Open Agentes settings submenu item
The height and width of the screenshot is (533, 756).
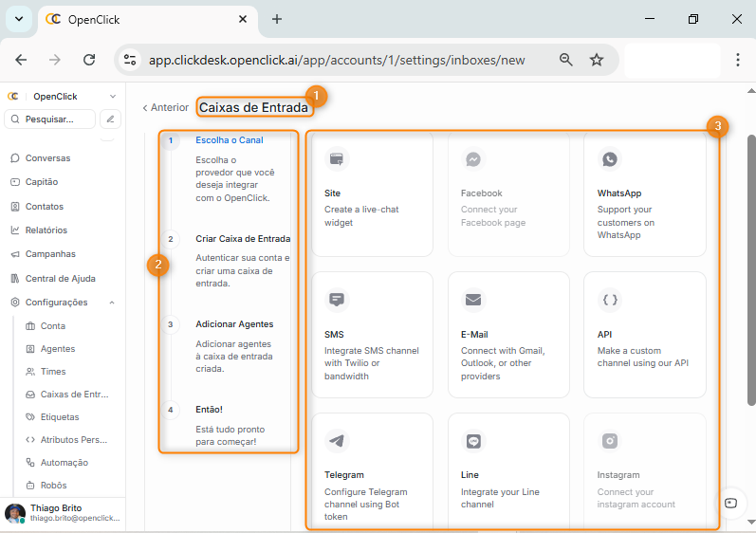click(x=57, y=349)
